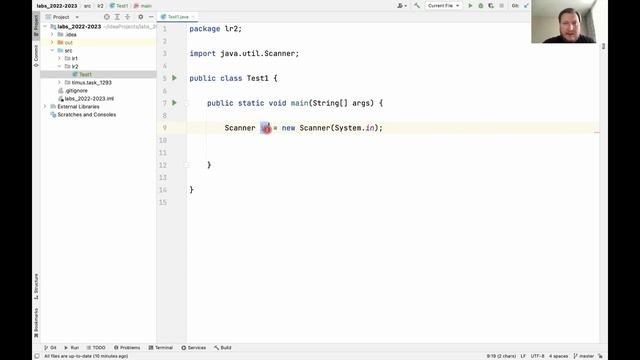The height and width of the screenshot is (360, 640).
Task: Fold the main method using gutter marker on line 7
Action: coord(187,103)
